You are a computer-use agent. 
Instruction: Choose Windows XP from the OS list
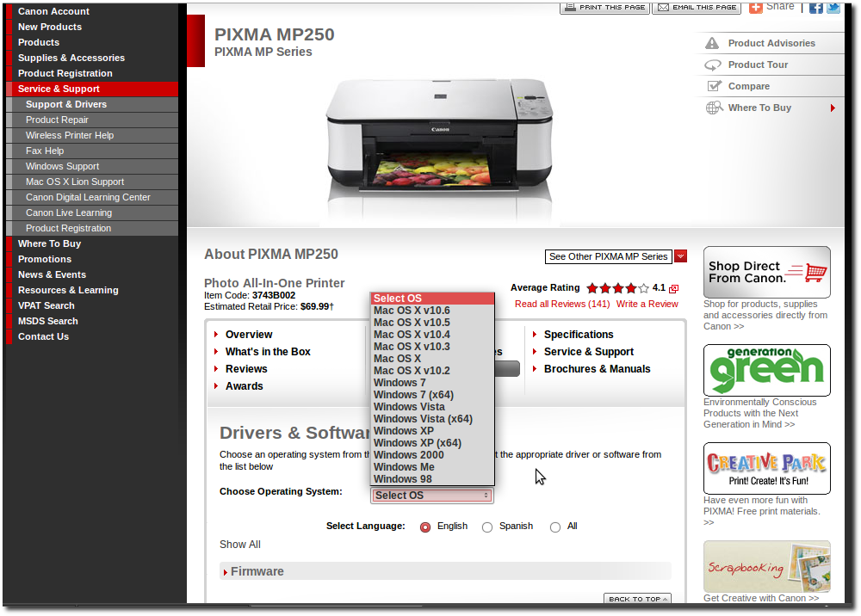pos(433,431)
